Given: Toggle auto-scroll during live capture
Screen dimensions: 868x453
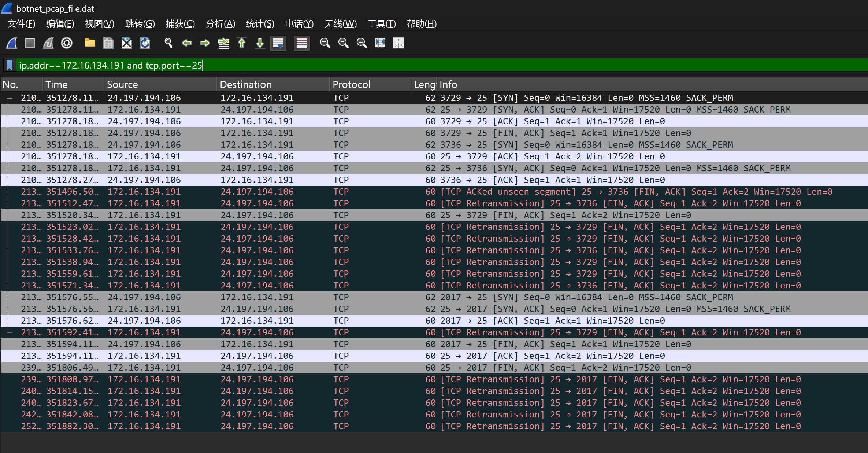Looking at the screenshot, I should tap(278, 43).
